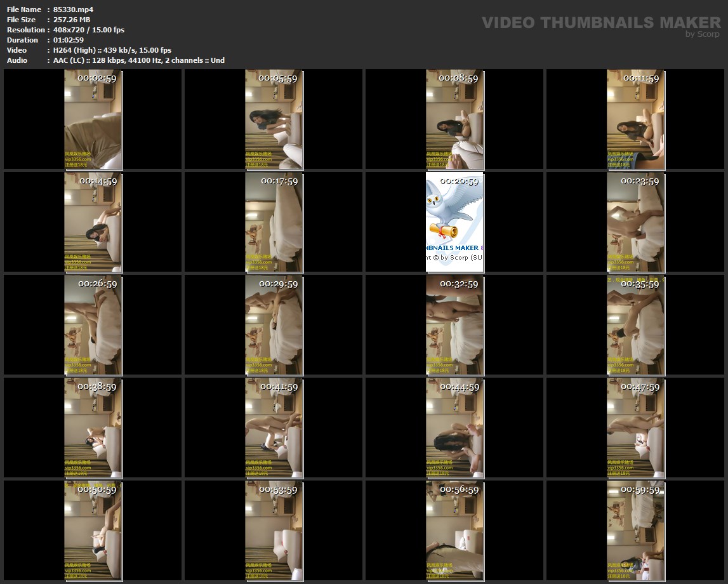Image resolution: width=728 pixels, height=584 pixels.
Task: Click the 'by Scorp' credit text
Action: click(703, 34)
